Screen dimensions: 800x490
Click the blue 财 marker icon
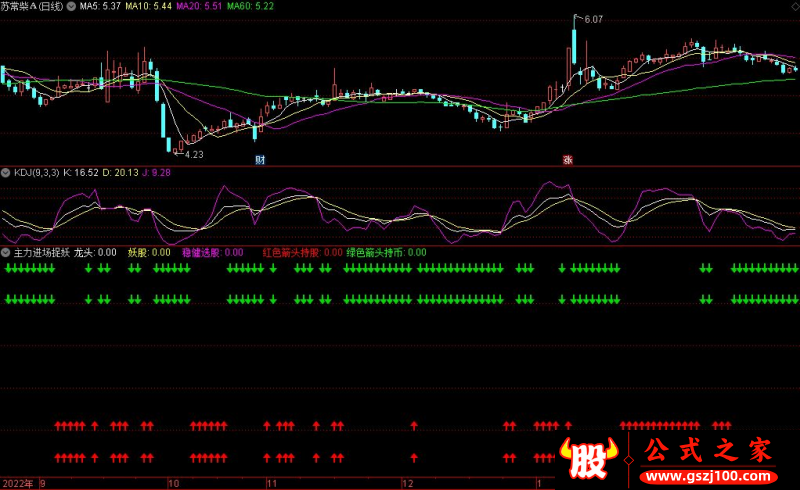(x=260, y=160)
